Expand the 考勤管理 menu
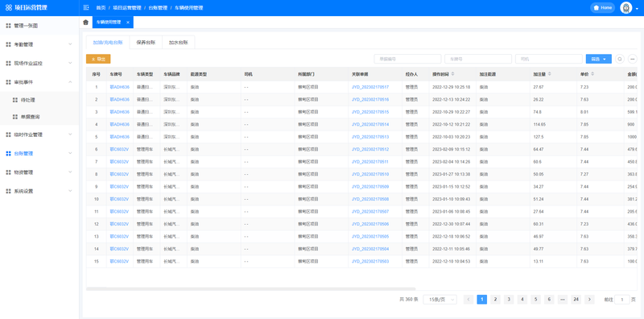Viewport: 644px width, 319px height. point(39,44)
